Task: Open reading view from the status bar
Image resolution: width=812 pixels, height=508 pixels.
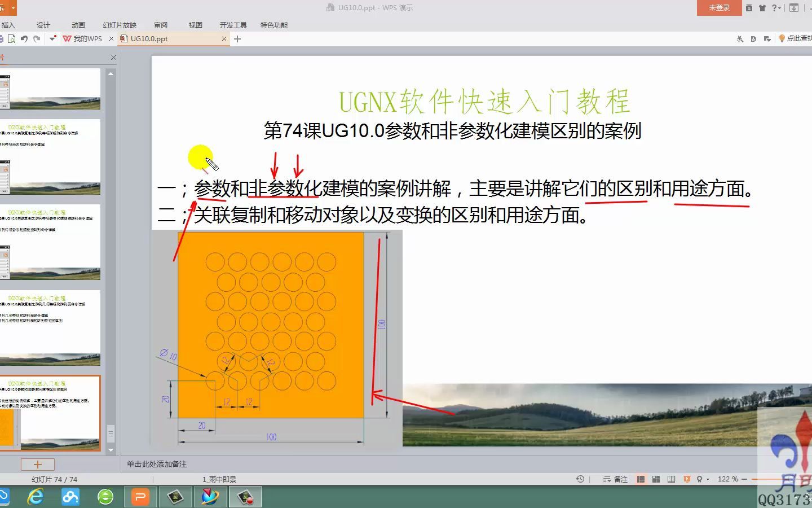Action: click(672, 479)
